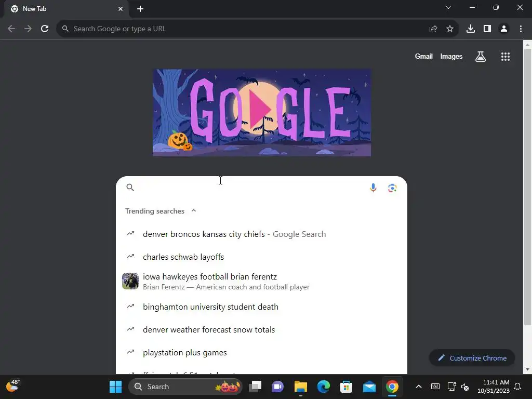The height and width of the screenshot is (399, 532).
Task: Open the Chrome profile avatar icon
Action: tap(504, 29)
